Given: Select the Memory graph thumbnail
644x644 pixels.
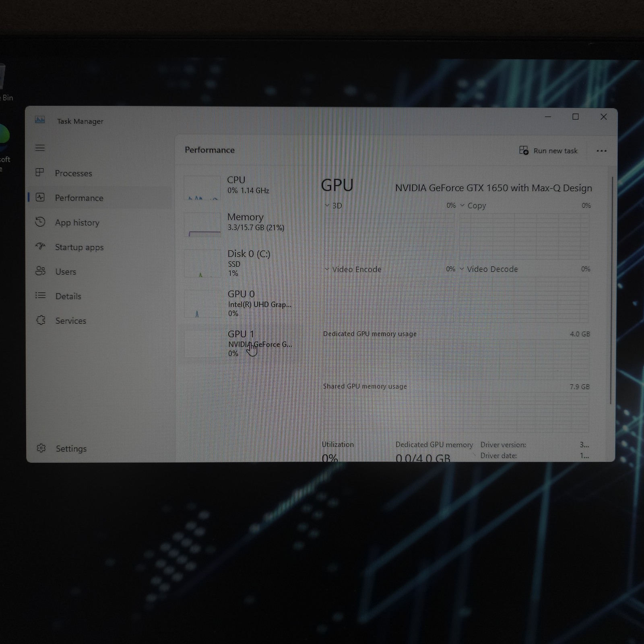Looking at the screenshot, I should (202, 225).
